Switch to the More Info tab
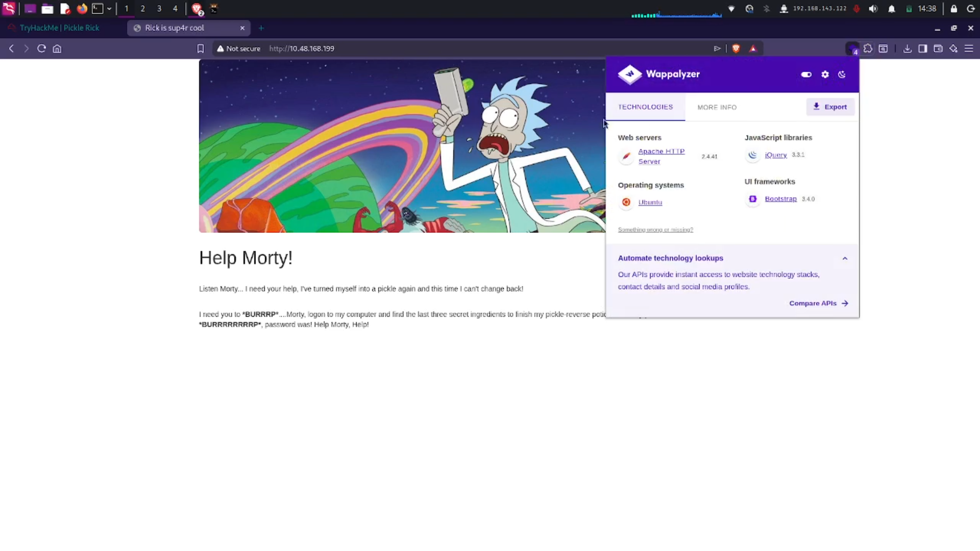The height and width of the screenshot is (551, 980). click(x=717, y=107)
